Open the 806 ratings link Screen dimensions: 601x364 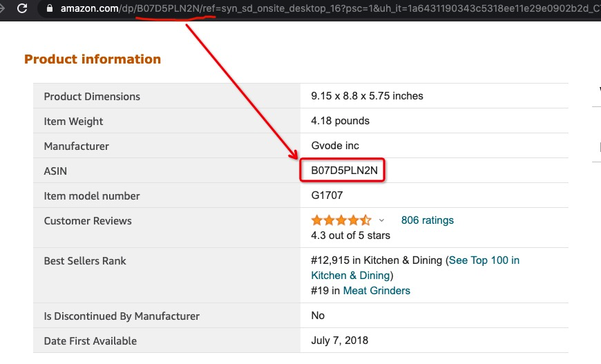[427, 220]
